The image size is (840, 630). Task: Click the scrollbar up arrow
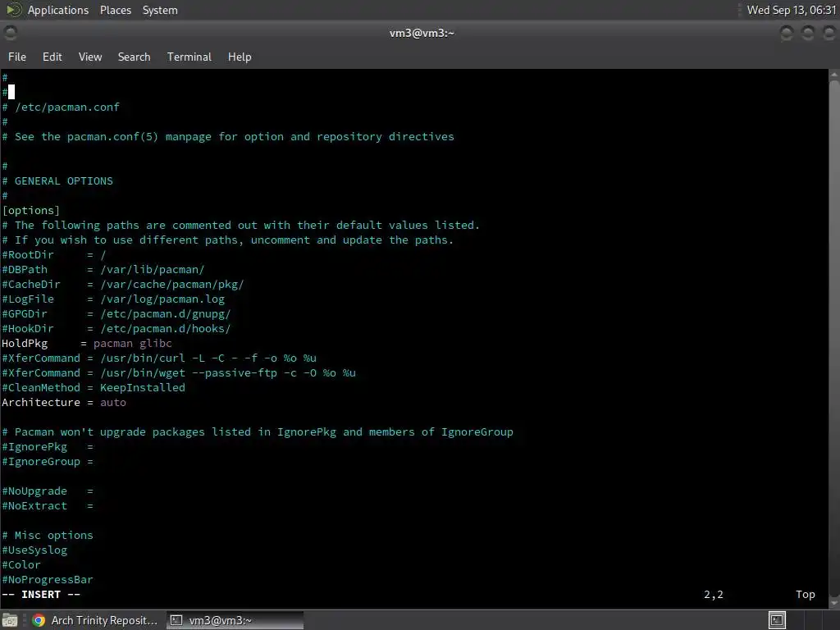(x=834, y=75)
